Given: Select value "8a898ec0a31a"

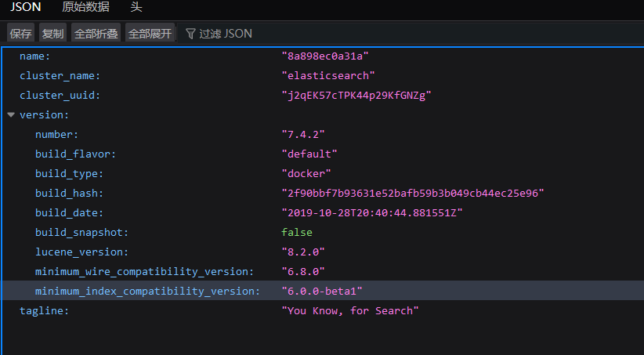Looking at the screenshot, I should (325, 56).
